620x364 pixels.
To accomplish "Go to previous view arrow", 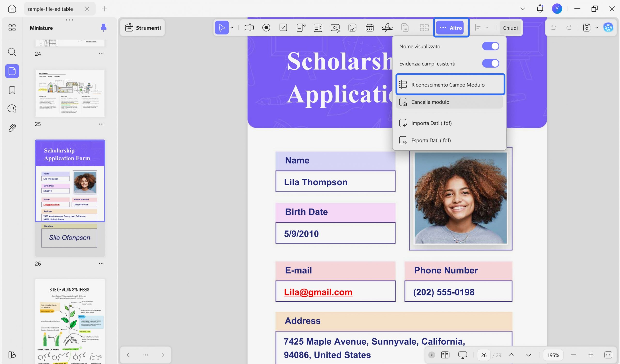I will (x=128, y=355).
